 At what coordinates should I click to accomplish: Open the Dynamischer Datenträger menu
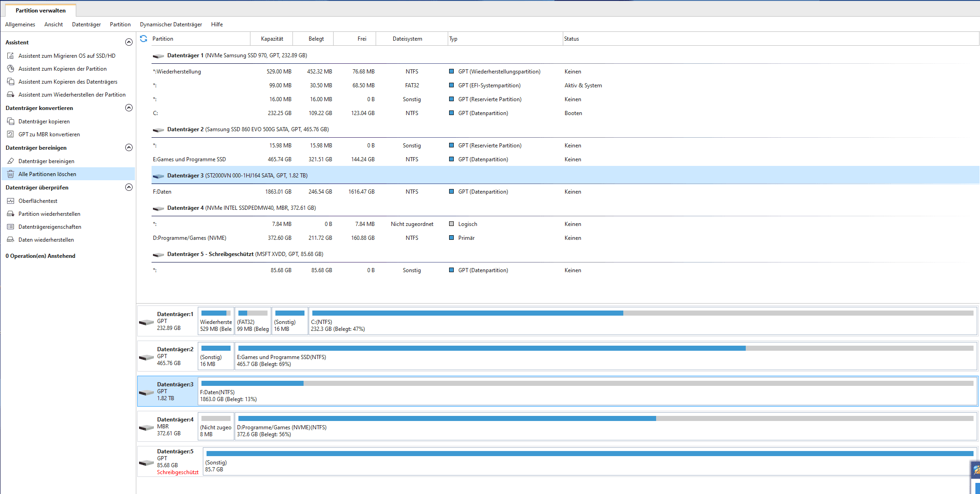(171, 24)
